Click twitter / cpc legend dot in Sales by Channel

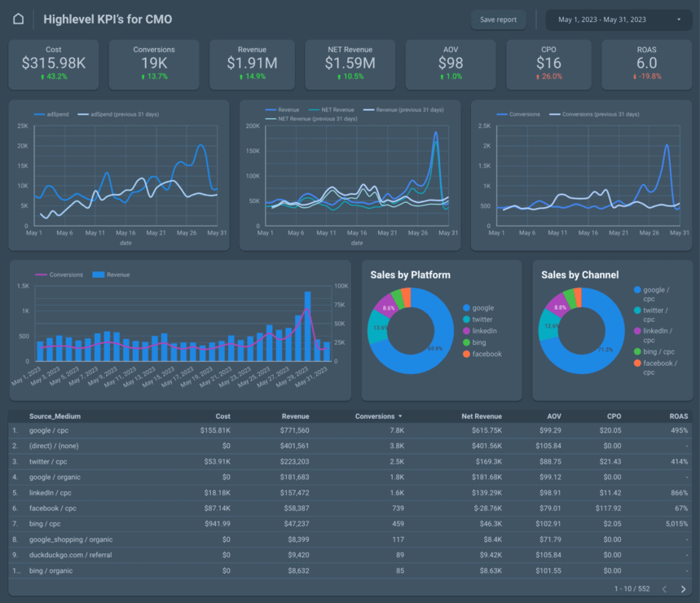637,310
